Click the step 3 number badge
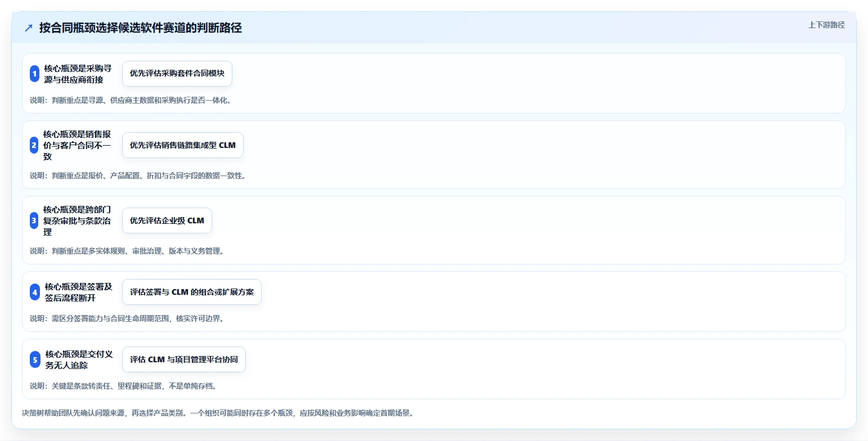The height and width of the screenshot is (441, 868). [x=34, y=220]
